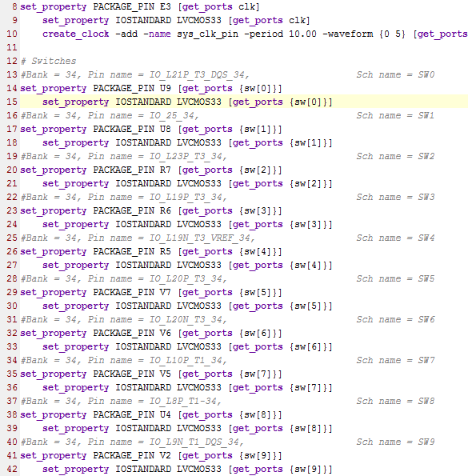Click the 'Sch name = SW9' comment

[395, 442]
